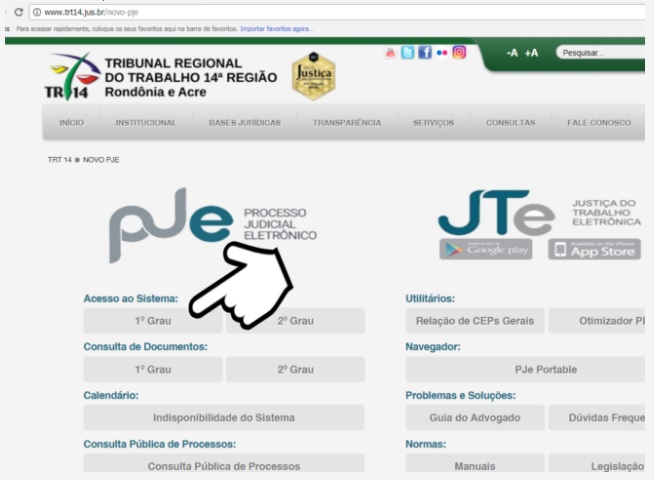654x480 pixels.
Task: Click the Calendário heading
Action: click(111, 395)
